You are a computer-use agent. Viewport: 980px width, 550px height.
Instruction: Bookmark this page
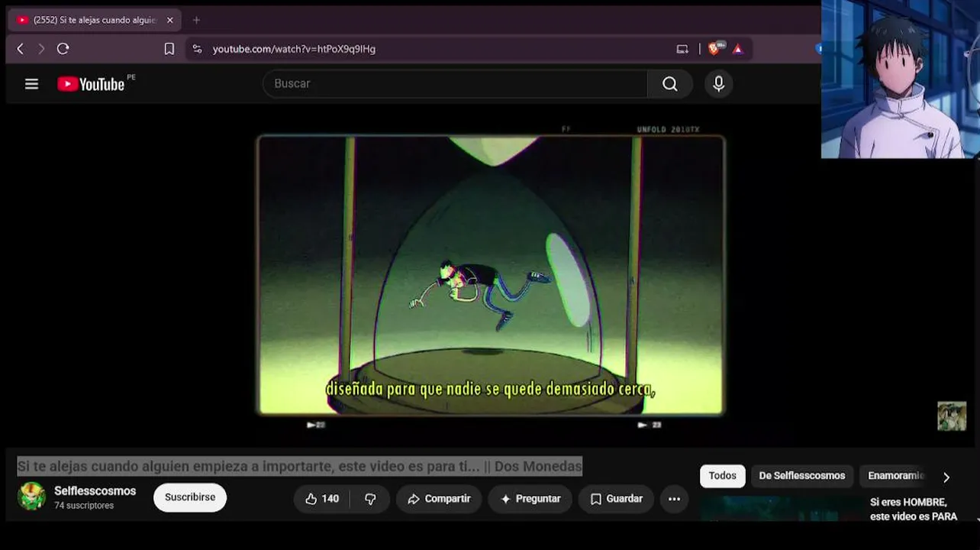point(169,49)
